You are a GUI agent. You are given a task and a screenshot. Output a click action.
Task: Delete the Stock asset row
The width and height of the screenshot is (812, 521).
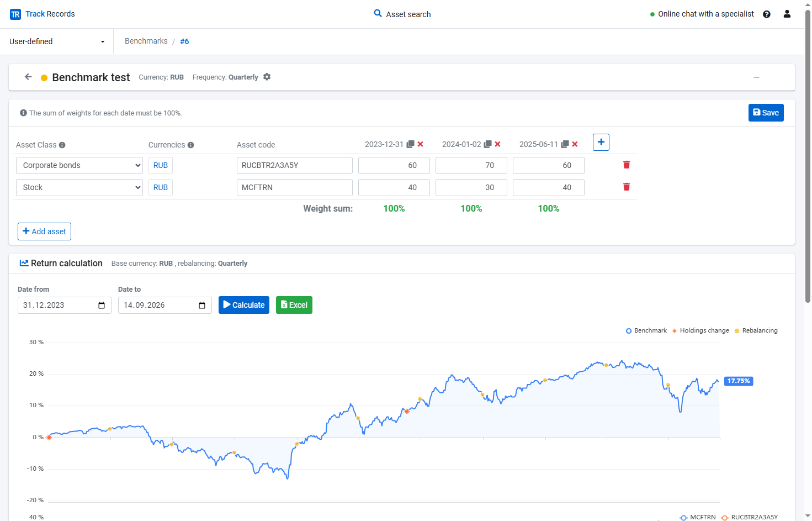(627, 187)
